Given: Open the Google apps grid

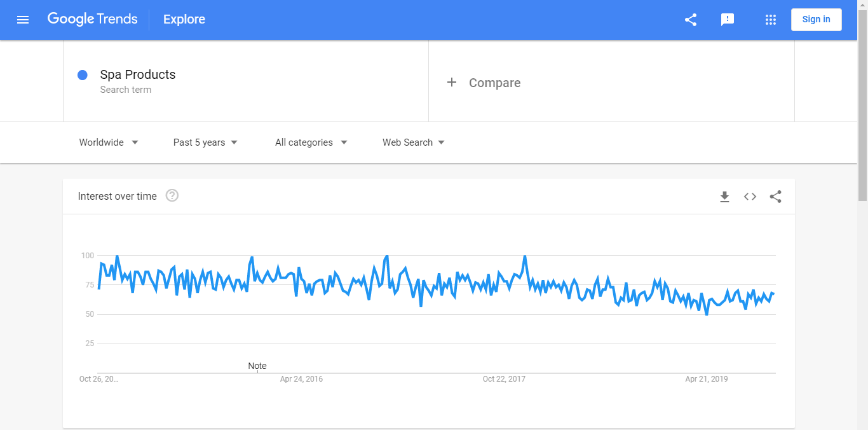Looking at the screenshot, I should pos(771,20).
